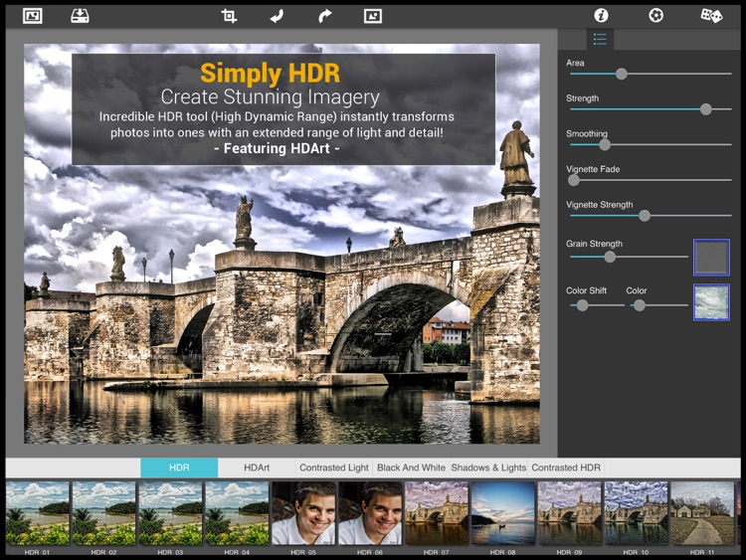Click the Color slider handle
This screenshot has height=560, width=746.
[x=640, y=305]
